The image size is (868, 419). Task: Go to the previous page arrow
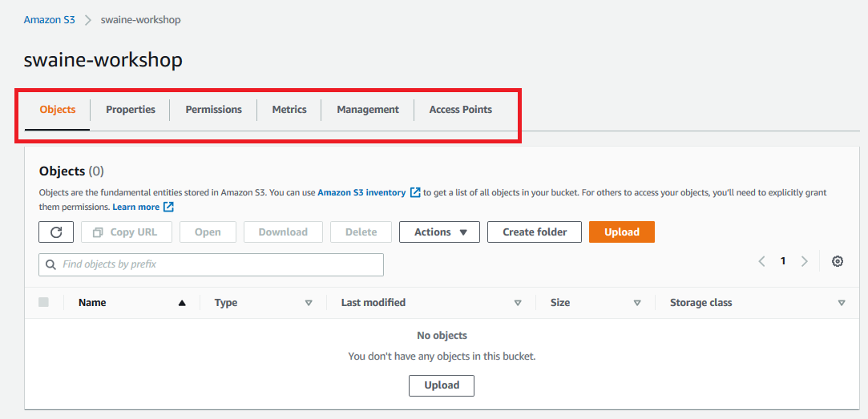tap(761, 261)
